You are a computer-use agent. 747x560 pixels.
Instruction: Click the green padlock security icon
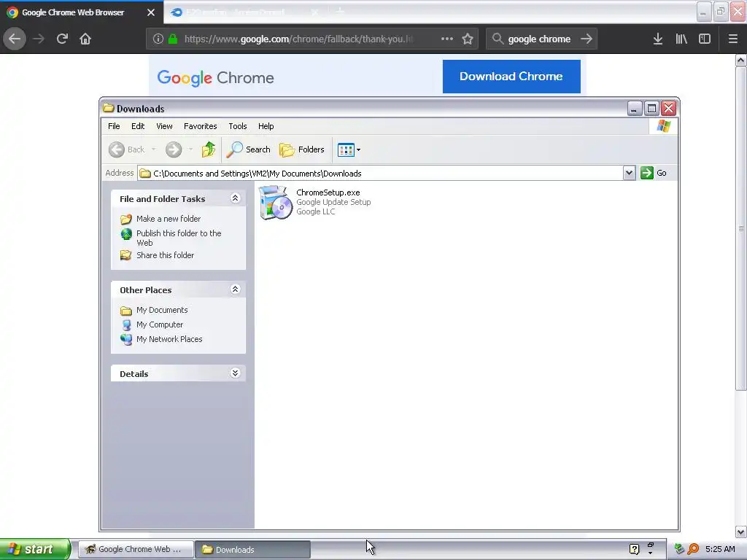[173, 39]
